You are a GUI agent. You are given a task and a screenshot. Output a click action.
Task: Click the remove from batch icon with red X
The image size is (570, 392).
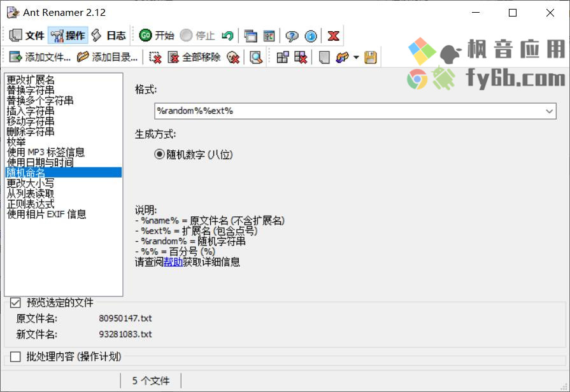[x=301, y=57]
